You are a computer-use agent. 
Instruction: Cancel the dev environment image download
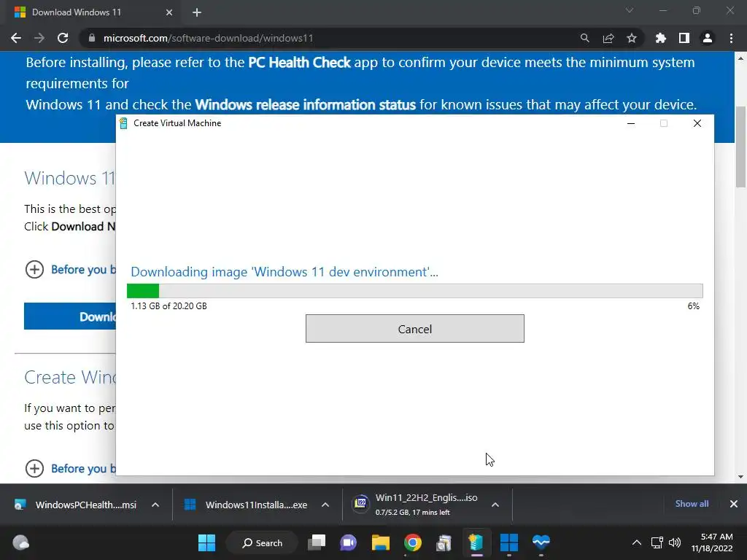(x=415, y=329)
